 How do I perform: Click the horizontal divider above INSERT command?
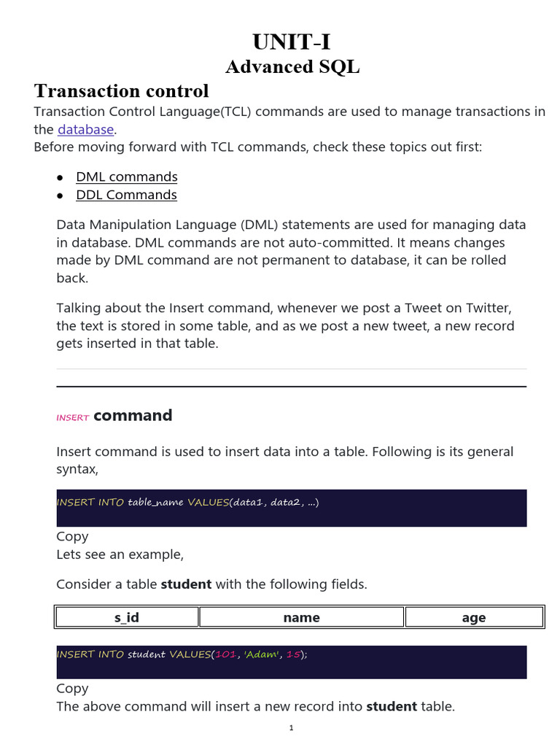tap(292, 387)
